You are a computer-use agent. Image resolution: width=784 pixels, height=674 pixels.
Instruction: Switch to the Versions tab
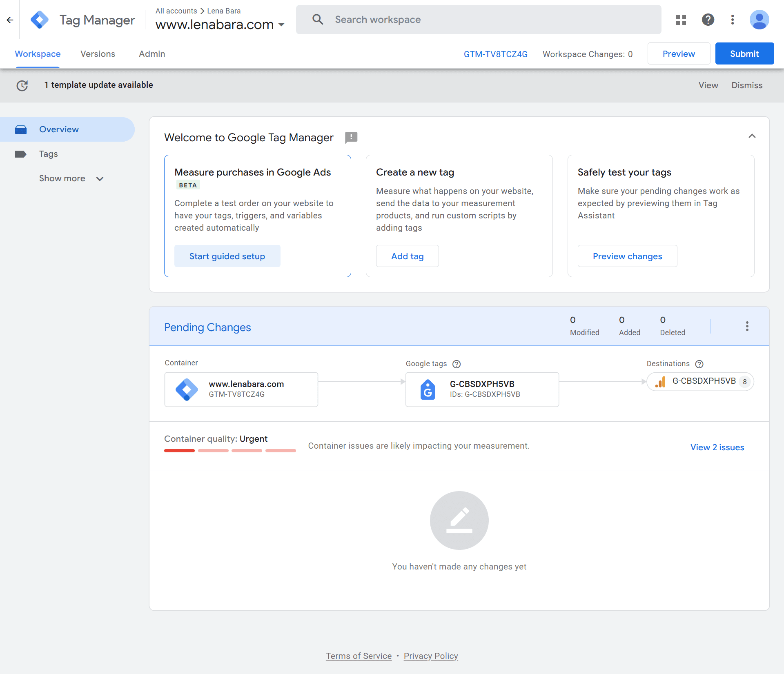(x=98, y=54)
